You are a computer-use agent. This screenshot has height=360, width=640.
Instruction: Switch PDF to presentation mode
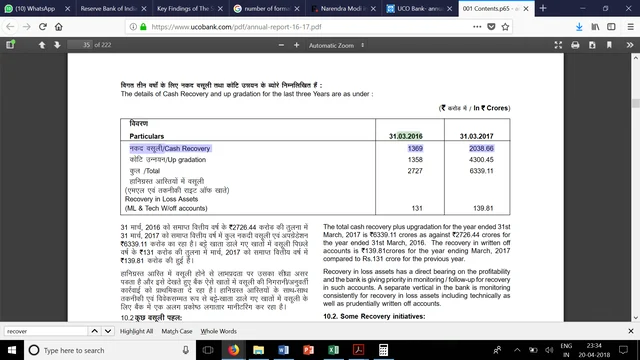[x=558, y=45]
